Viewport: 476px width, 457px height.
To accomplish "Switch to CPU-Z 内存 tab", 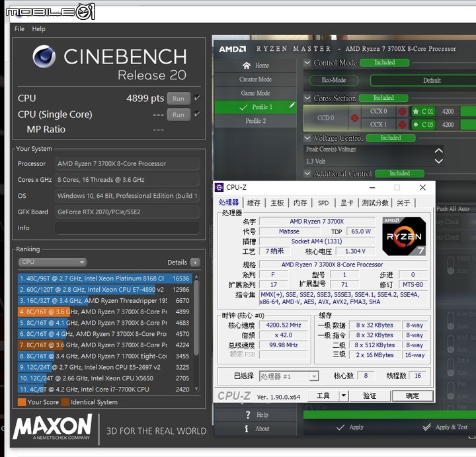I will (300, 203).
